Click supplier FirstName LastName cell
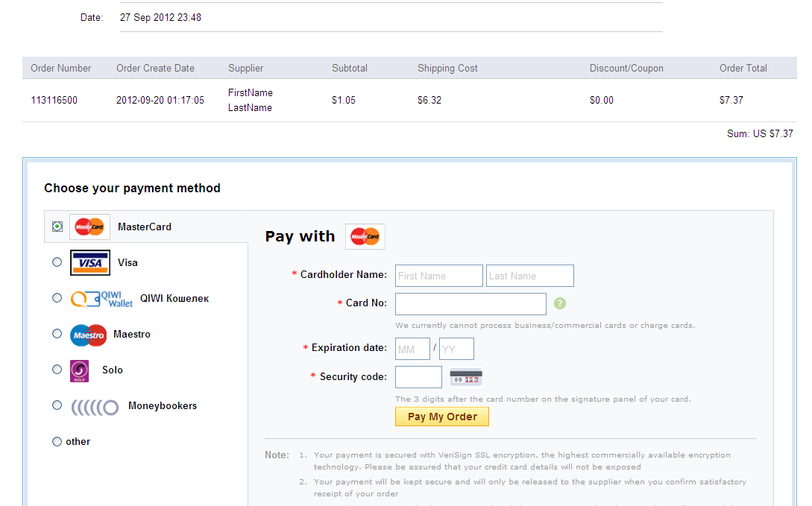Image resolution: width=812 pixels, height=506 pixels. pyautogui.click(x=250, y=100)
